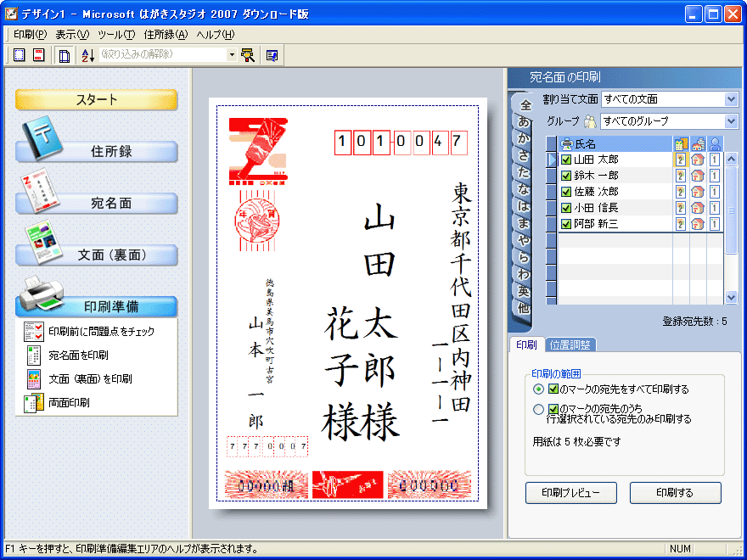Click the A-Z sort toolbar icon
The height and width of the screenshot is (560, 747).
pyautogui.click(x=87, y=55)
